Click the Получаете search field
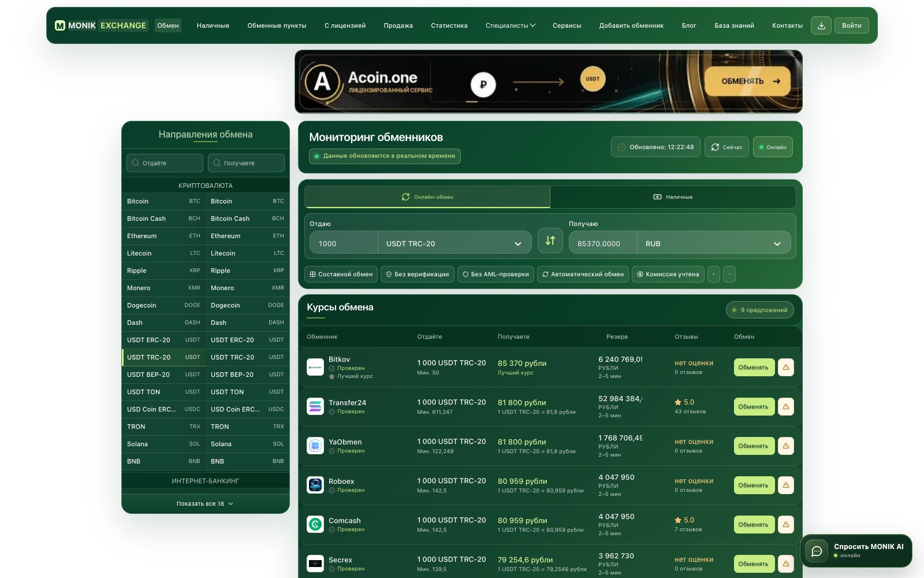The width and height of the screenshot is (924, 578). tap(246, 163)
